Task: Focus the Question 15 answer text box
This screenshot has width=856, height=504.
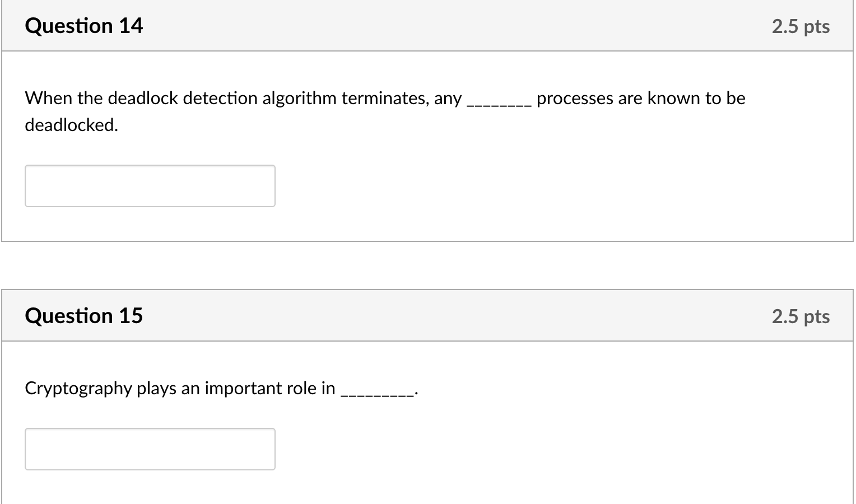Action: point(150,449)
